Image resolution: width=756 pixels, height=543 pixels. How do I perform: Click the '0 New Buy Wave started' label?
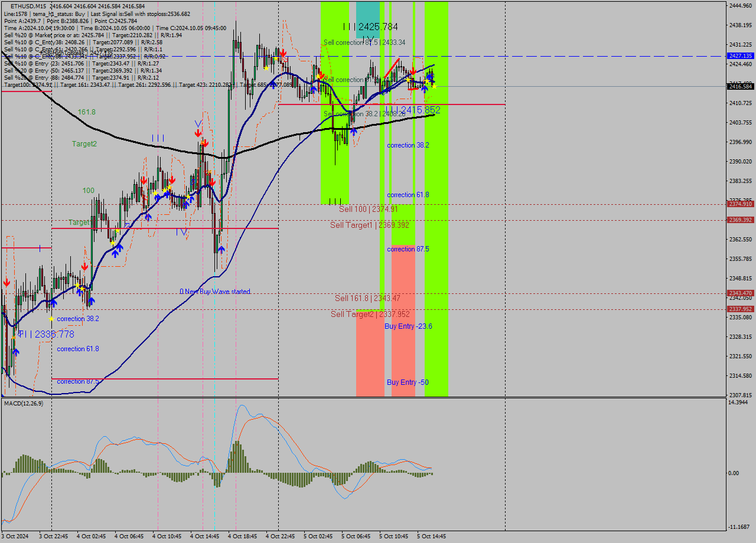coord(215,292)
